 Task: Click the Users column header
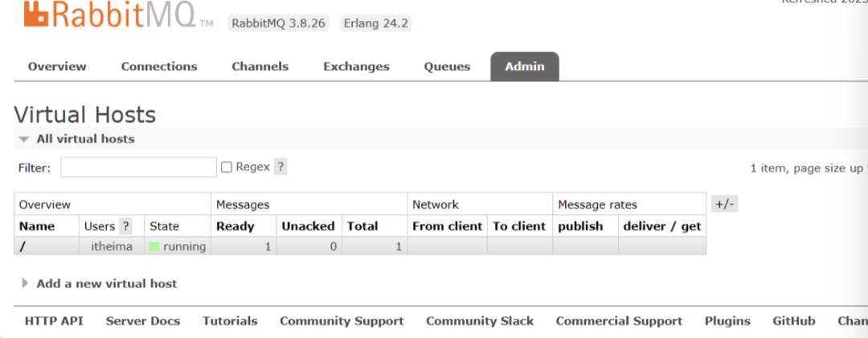tap(99, 226)
